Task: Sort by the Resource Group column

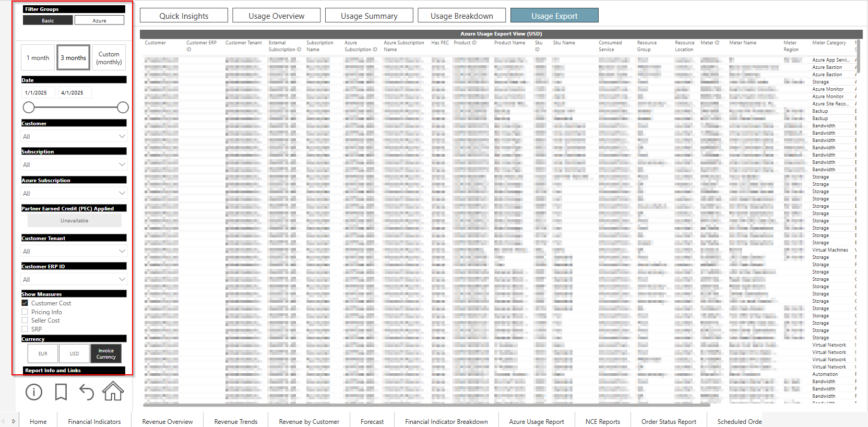Action: (x=647, y=46)
